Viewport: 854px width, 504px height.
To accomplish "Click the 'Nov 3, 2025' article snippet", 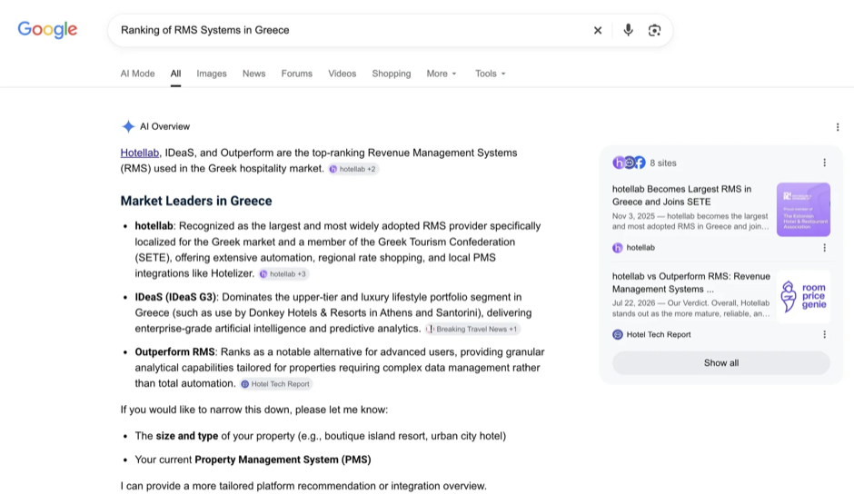I will [690, 221].
